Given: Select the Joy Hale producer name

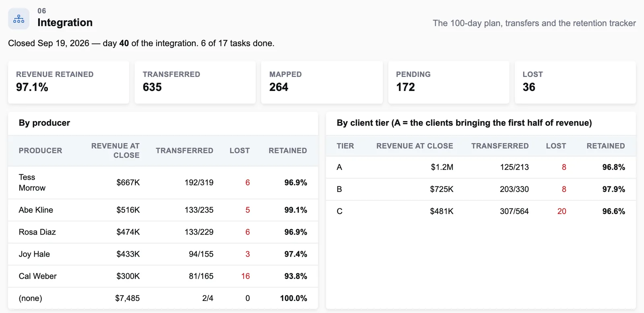Looking at the screenshot, I should 34,254.
